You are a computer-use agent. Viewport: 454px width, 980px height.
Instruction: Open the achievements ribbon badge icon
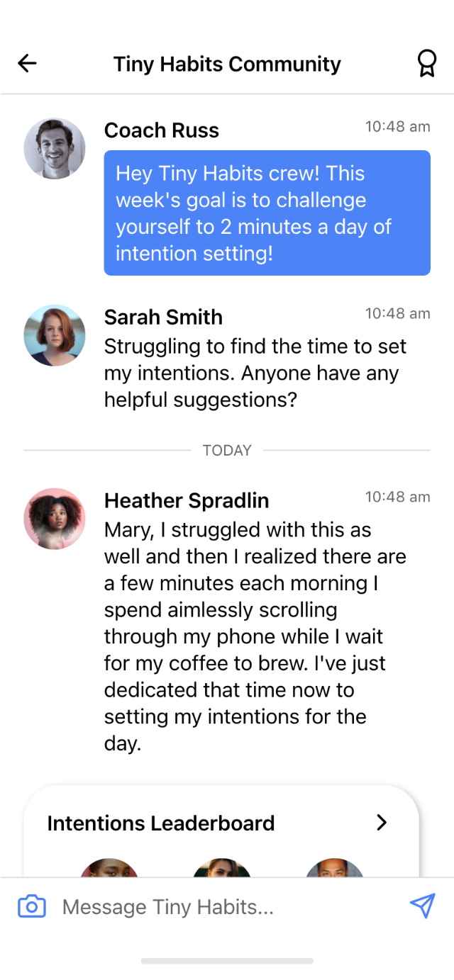click(x=426, y=64)
